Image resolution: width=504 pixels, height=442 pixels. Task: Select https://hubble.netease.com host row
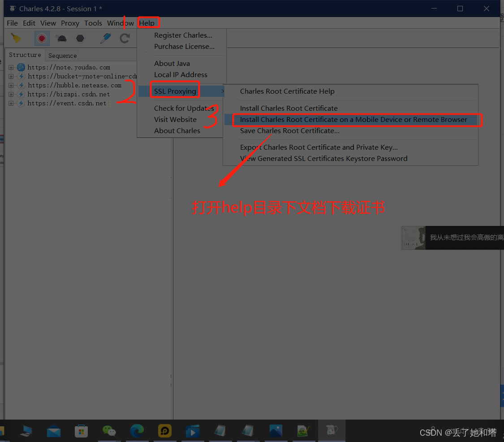click(74, 85)
